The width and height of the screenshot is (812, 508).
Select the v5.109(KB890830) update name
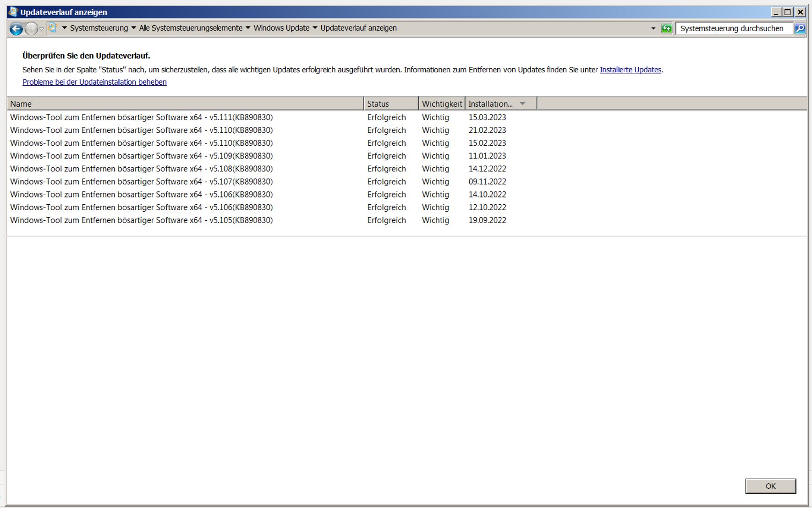tap(142, 156)
